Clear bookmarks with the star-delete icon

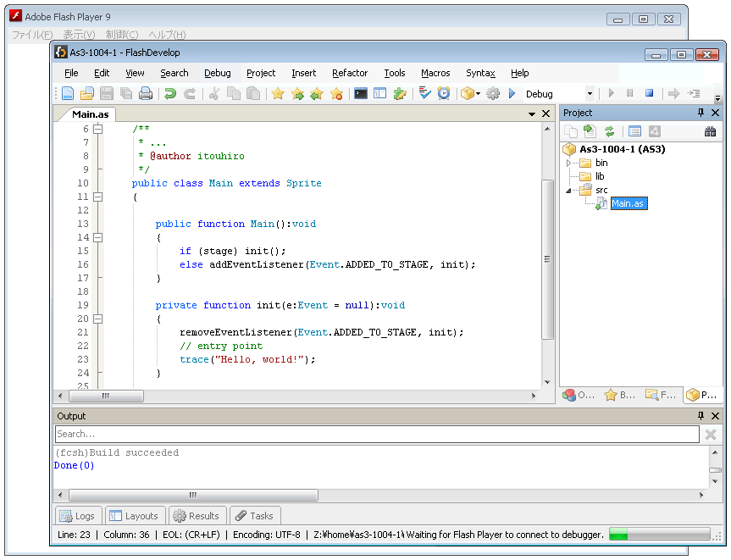pyautogui.click(x=336, y=94)
